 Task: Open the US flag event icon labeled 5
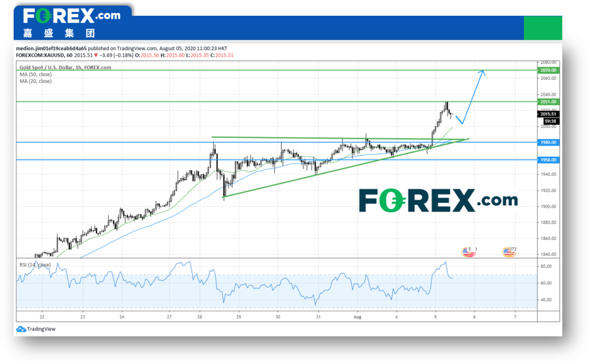pos(469,252)
